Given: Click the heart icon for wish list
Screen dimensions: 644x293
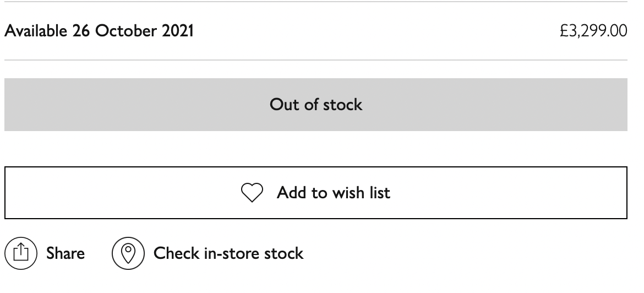Looking at the screenshot, I should 252,193.
